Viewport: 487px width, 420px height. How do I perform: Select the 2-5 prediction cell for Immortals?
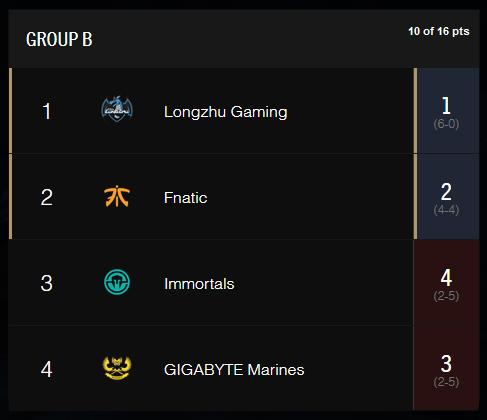pos(446,282)
